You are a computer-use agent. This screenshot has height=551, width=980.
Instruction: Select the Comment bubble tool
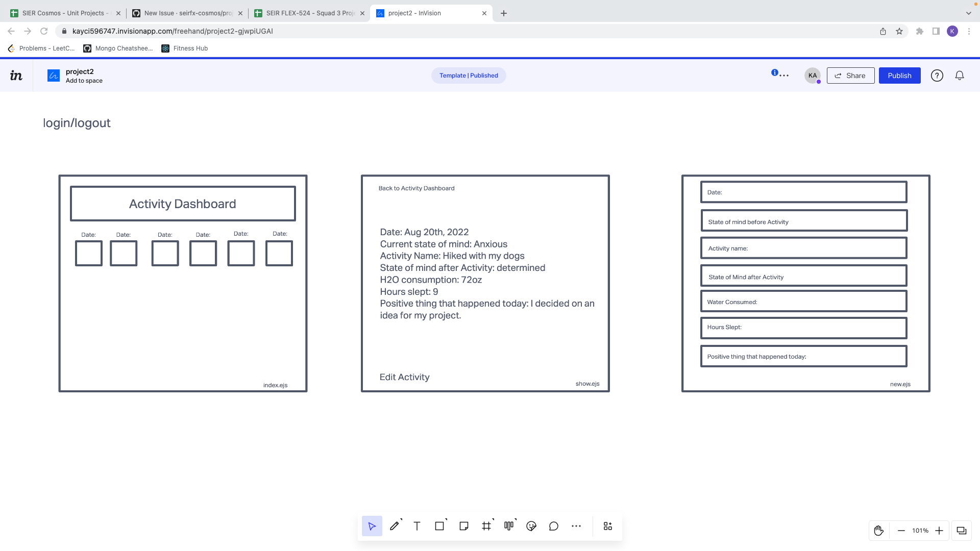(x=553, y=526)
